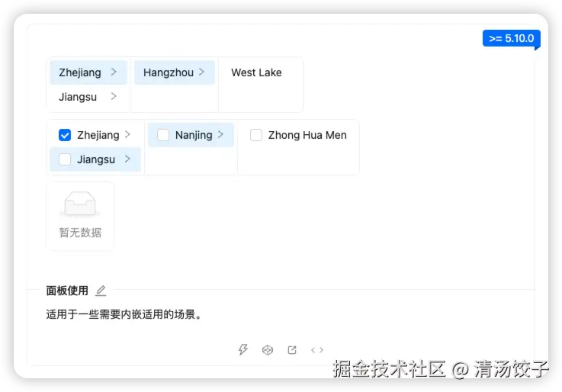The image size is (562, 392).
Task: Click the empty data inbox illustration
Action: point(80,204)
